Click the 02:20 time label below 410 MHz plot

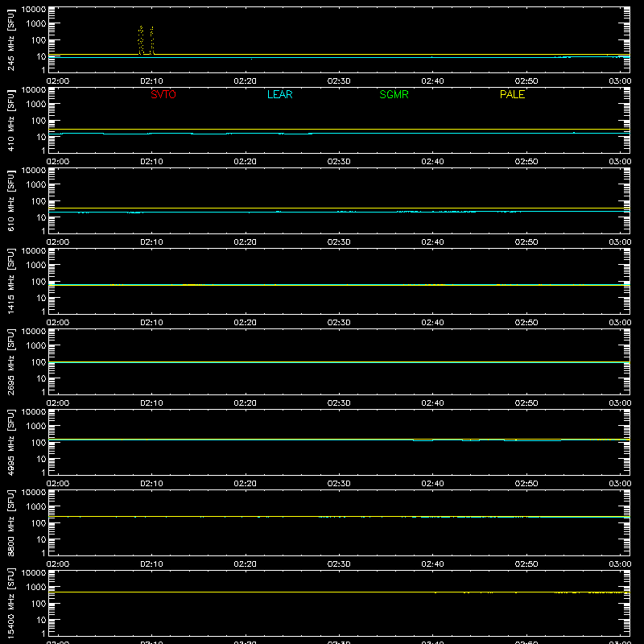pyautogui.click(x=246, y=162)
